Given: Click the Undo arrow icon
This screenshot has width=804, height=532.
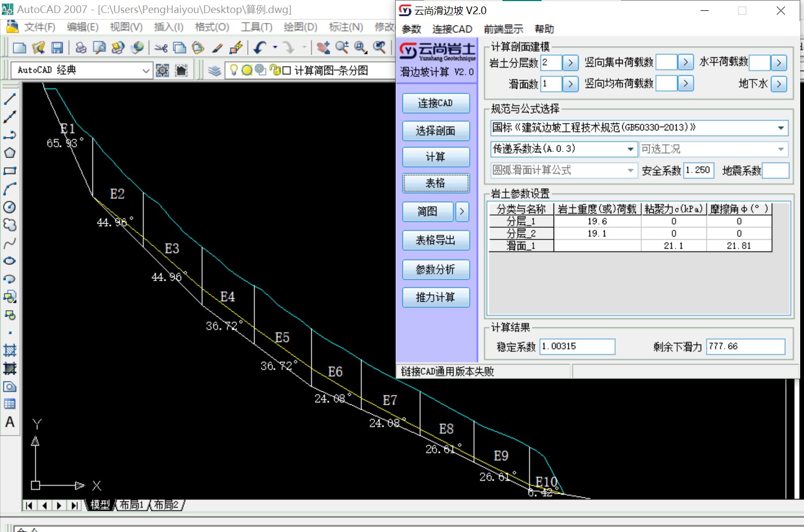Looking at the screenshot, I should (260, 48).
